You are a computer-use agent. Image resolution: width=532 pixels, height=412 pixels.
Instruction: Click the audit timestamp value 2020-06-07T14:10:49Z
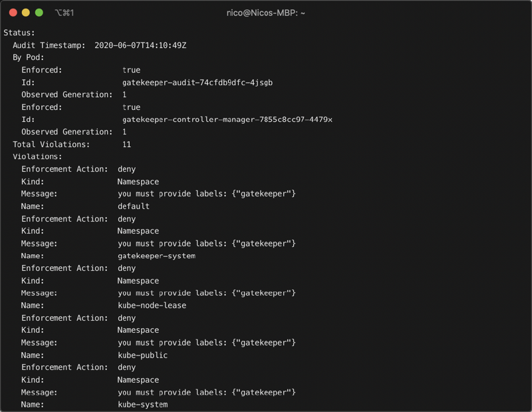[140, 45]
